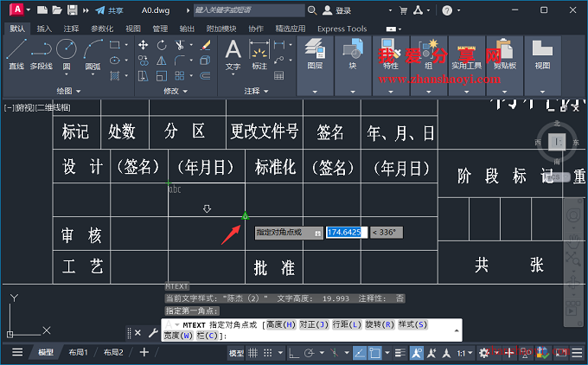Toggle the drawing grid display
The height and width of the screenshot is (365, 588).
[x=253, y=353]
